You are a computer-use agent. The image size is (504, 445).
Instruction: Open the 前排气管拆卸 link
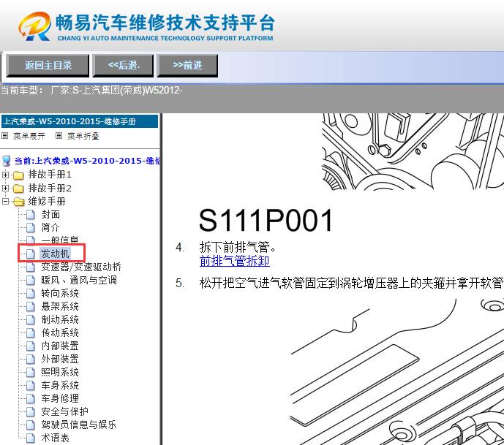pos(234,261)
